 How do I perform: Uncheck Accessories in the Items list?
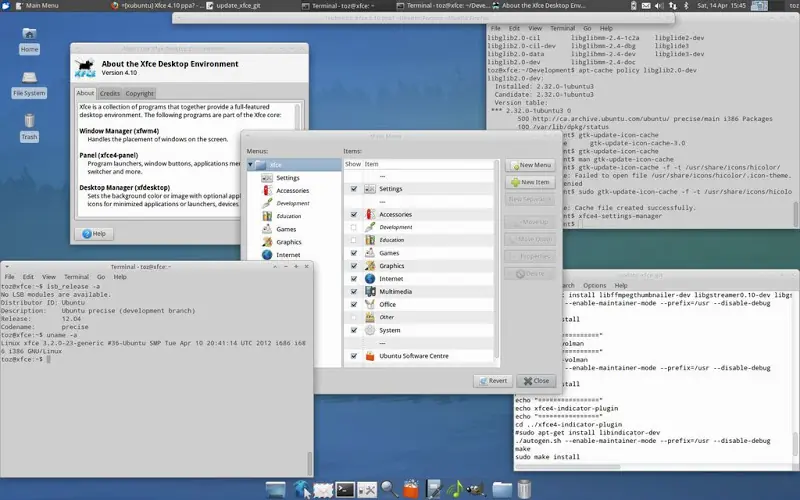click(x=354, y=214)
